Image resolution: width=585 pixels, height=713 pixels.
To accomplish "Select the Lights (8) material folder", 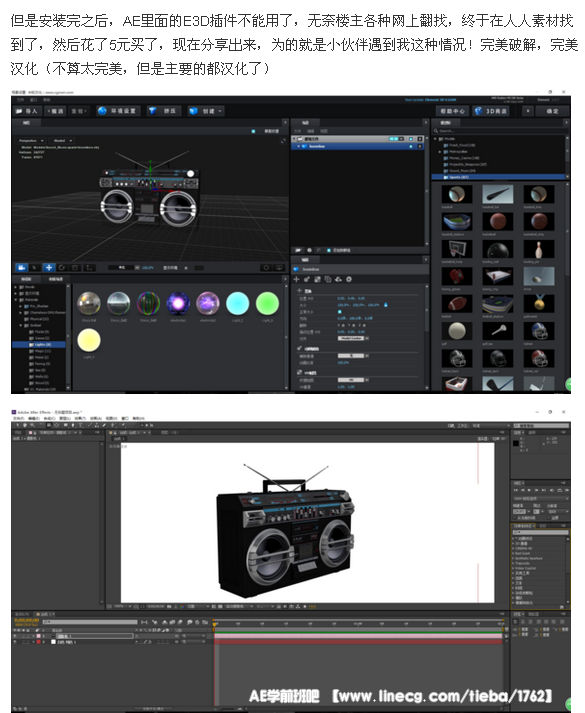I will (40, 345).
